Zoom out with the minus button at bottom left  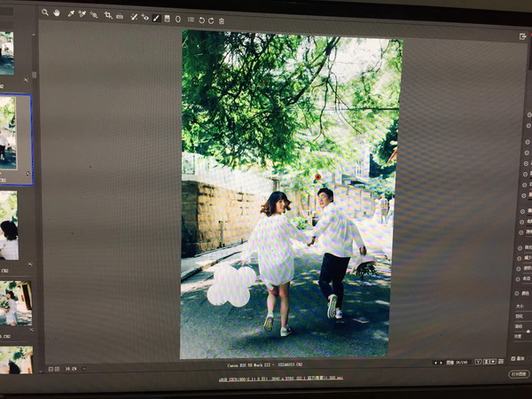51,369
